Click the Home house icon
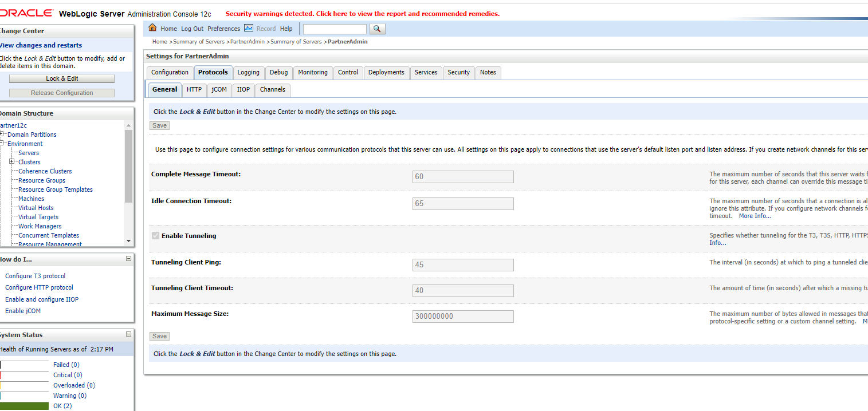868x411 pixels. pos(152,27)
